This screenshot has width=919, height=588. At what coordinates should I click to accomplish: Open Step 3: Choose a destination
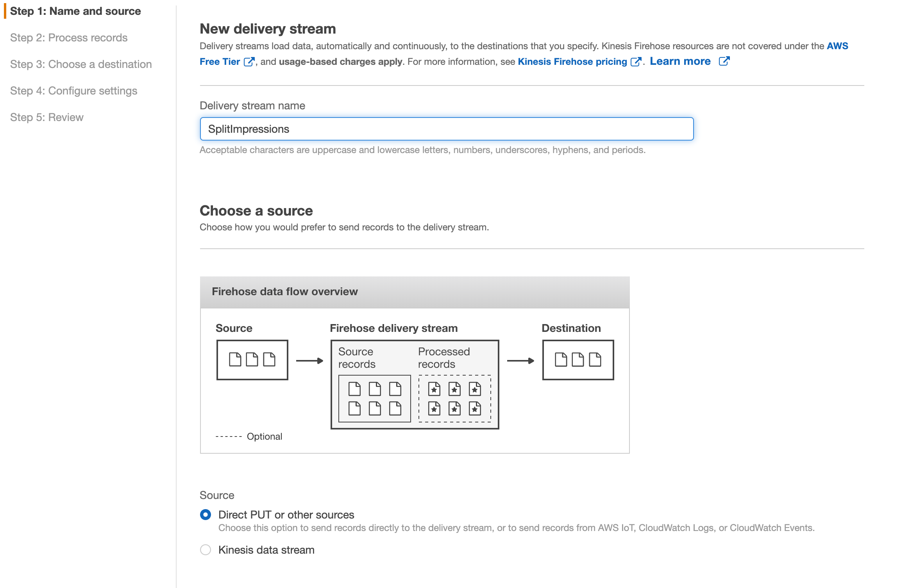pos(81,64)
